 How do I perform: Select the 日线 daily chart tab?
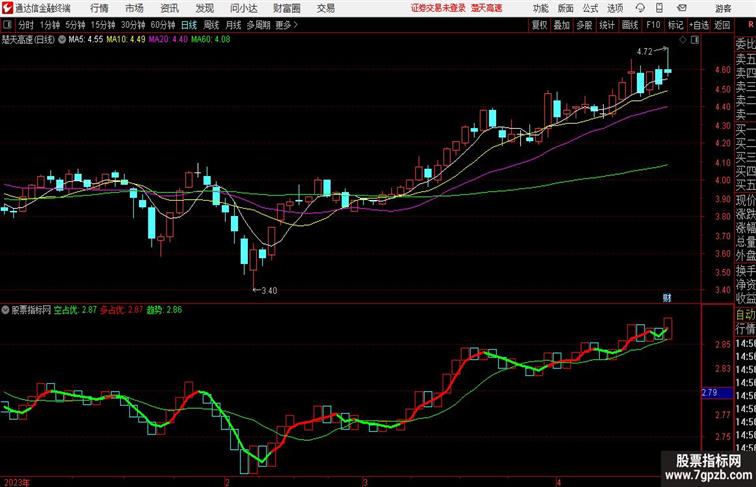tap(189, 25)
